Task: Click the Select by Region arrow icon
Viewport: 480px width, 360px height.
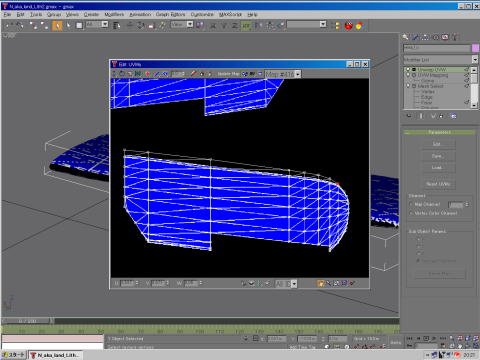Action: [68, 25]
